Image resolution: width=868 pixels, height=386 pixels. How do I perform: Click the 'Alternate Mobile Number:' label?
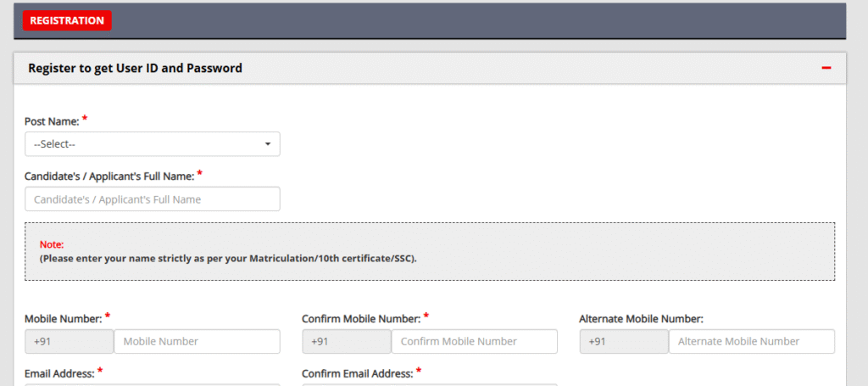click(641, 319)
